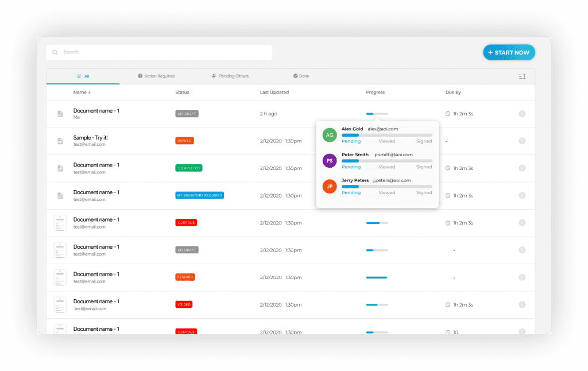The width and height of the screenshot is (588, 371).
Task: Expand the options menu on the PENDING row
Action: pos(522,277)
